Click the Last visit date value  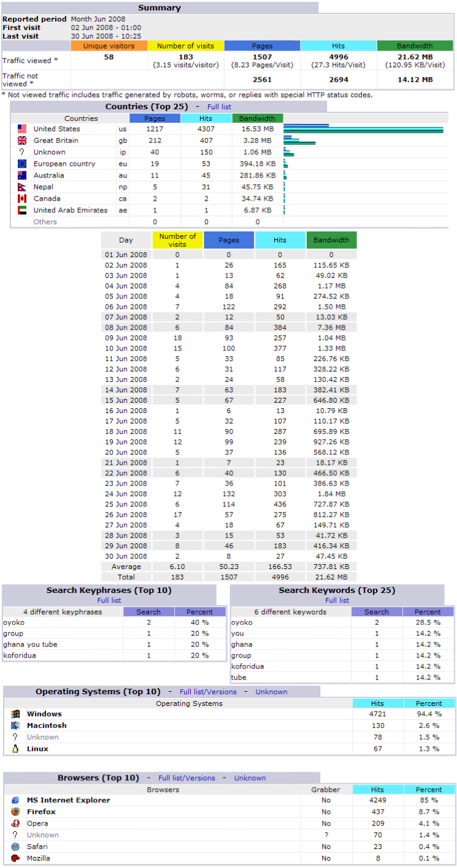(x=106, y=36)
